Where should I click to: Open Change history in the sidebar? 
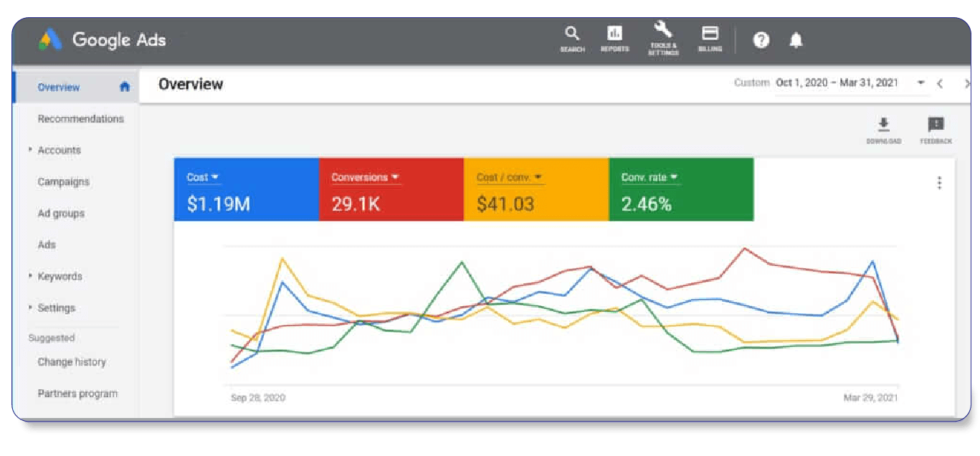(72, 362)
